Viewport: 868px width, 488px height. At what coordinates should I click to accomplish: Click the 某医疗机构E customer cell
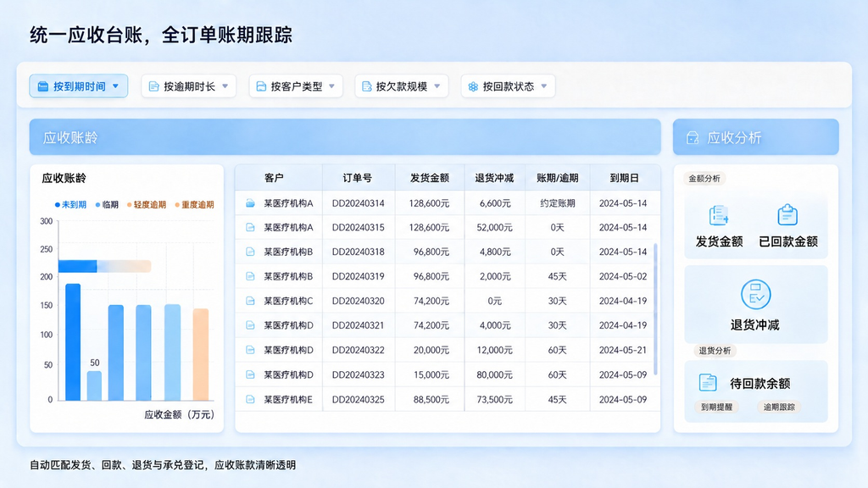click(288, 400)
